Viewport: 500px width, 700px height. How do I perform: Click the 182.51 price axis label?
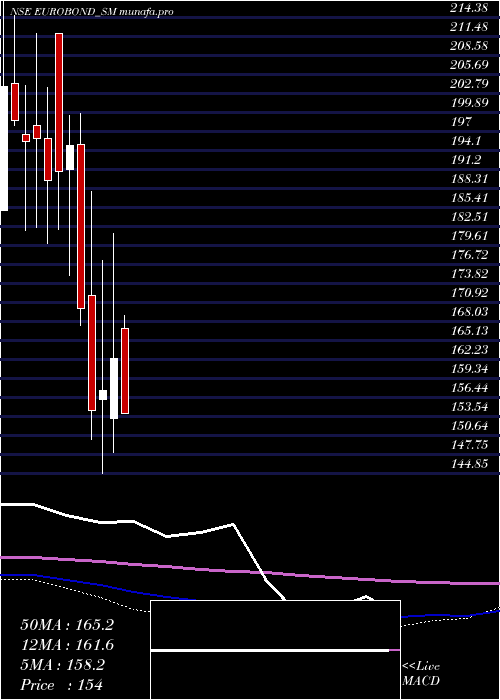coord(469,217)
